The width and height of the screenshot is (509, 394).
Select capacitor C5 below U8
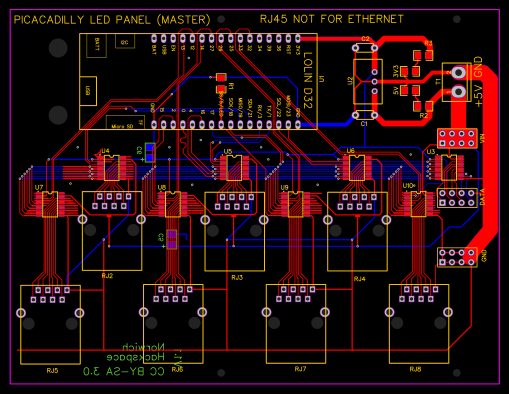point(172,239)
